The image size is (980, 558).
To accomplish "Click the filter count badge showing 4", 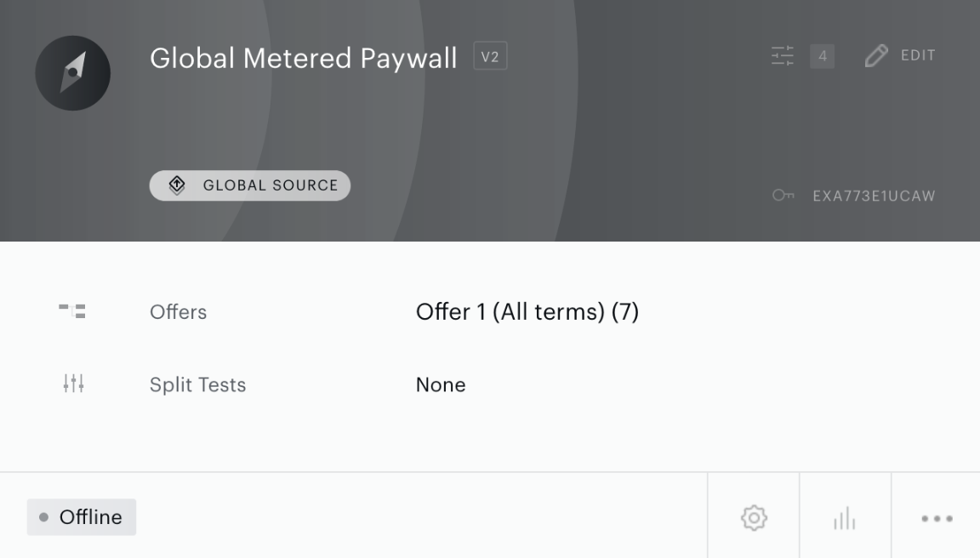I will point(823,56).
